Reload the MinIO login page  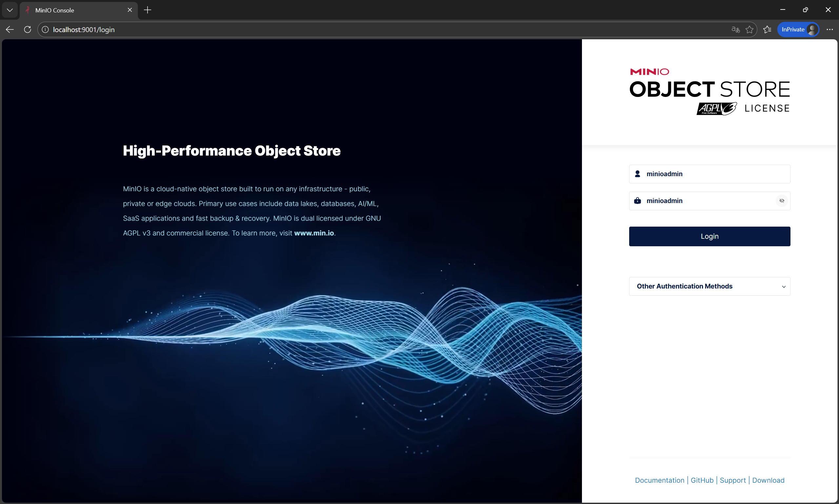[28, 29]
